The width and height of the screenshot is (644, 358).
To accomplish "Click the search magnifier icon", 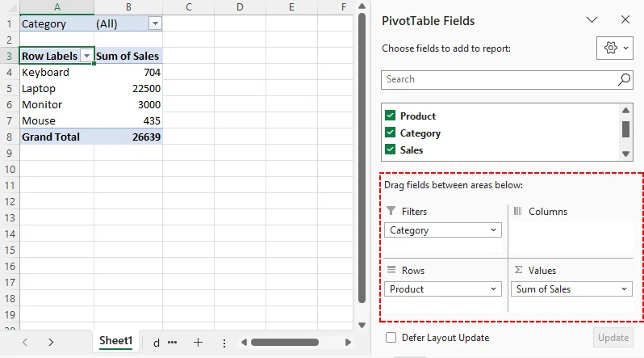I will pyautogui.click(x=624, y=79).
